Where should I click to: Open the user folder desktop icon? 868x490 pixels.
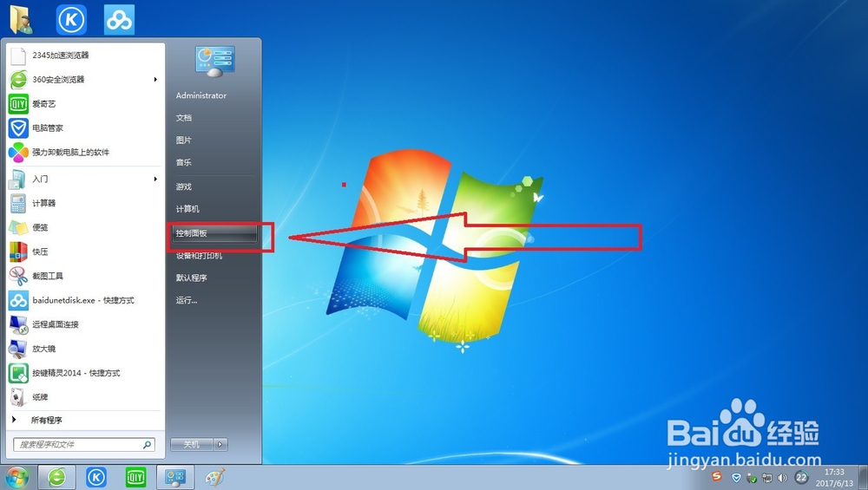click(x=21, y=19)
